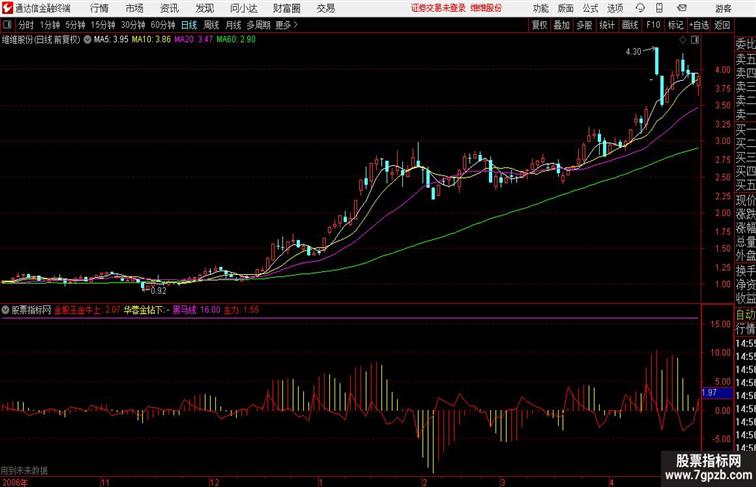Click +自选 to add to watchlist
Viewport: 756px width, 487px height.
pyautogui.click(x=699, y=25)
